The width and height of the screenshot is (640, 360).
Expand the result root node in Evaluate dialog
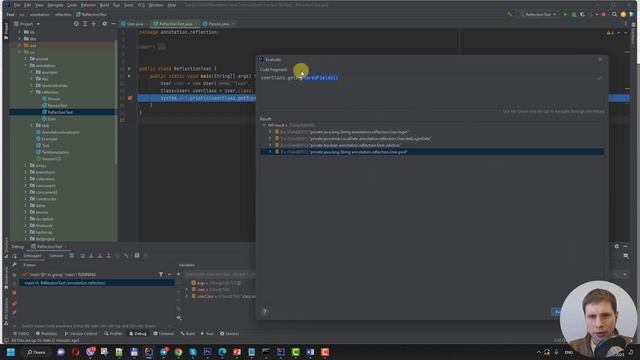coord(264,125)
